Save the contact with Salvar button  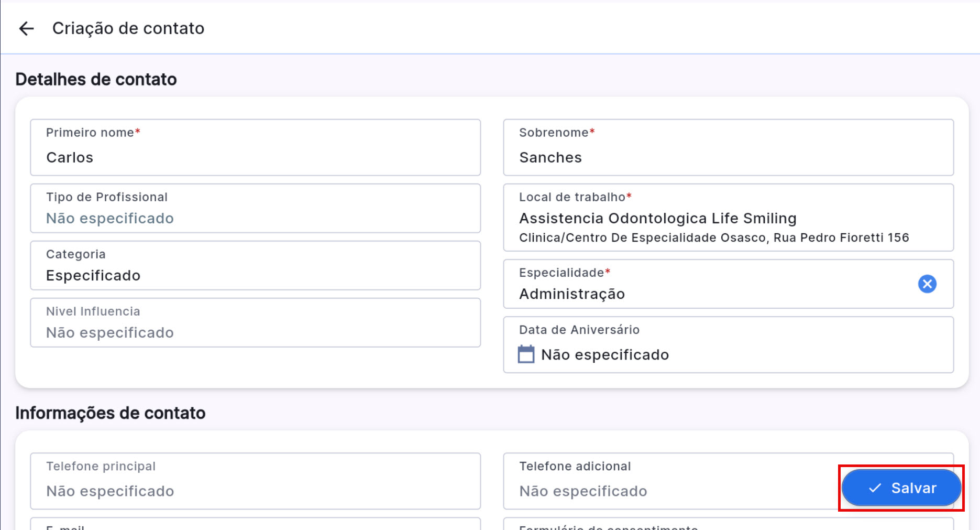(x=901, y=488)
